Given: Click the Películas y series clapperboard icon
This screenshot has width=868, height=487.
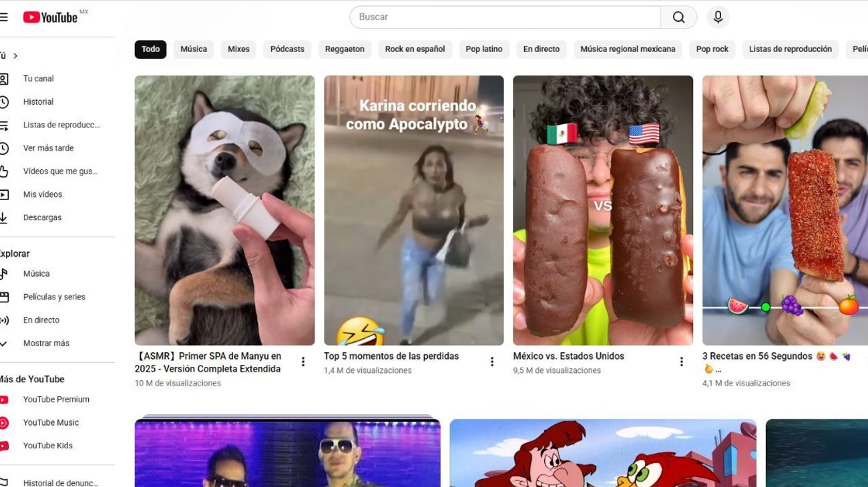Looking at the screenshot, I should click(x=3, y=297).
